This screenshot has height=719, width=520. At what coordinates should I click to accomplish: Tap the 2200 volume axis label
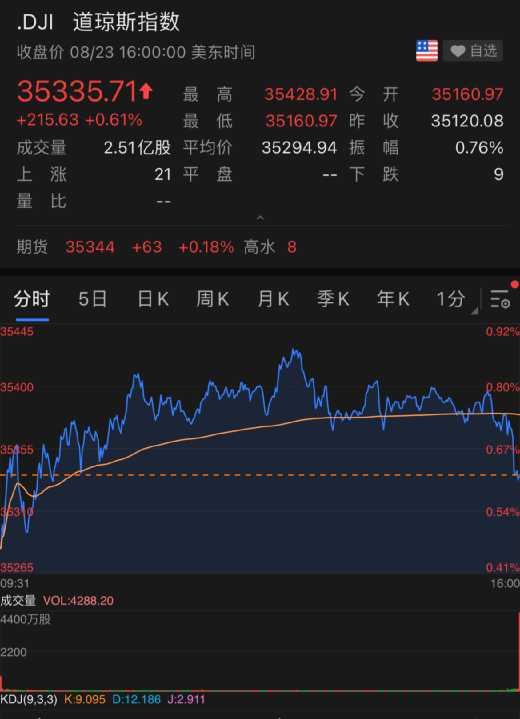click(x=14, y=653)
